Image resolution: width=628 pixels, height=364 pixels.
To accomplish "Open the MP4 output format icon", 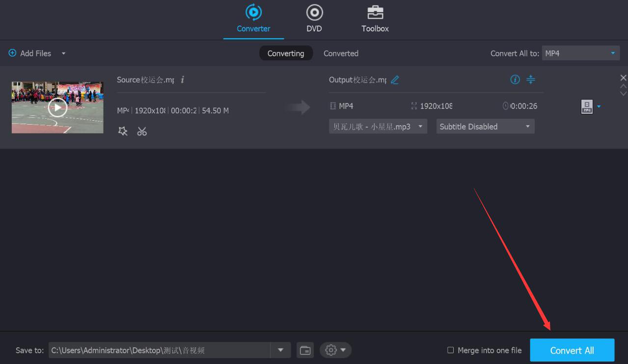I will pyautogui.click(x=587, y=106).
